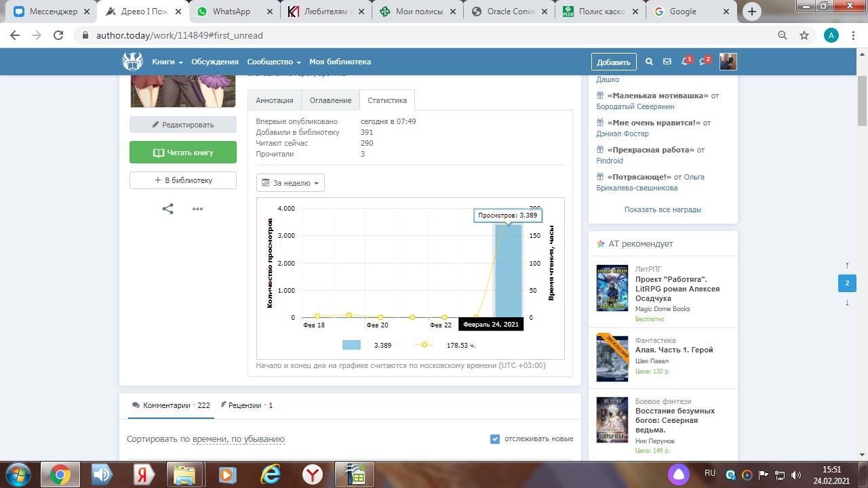Click the Author.Today logo
868x488 pixels.
(x=132, y=62)
